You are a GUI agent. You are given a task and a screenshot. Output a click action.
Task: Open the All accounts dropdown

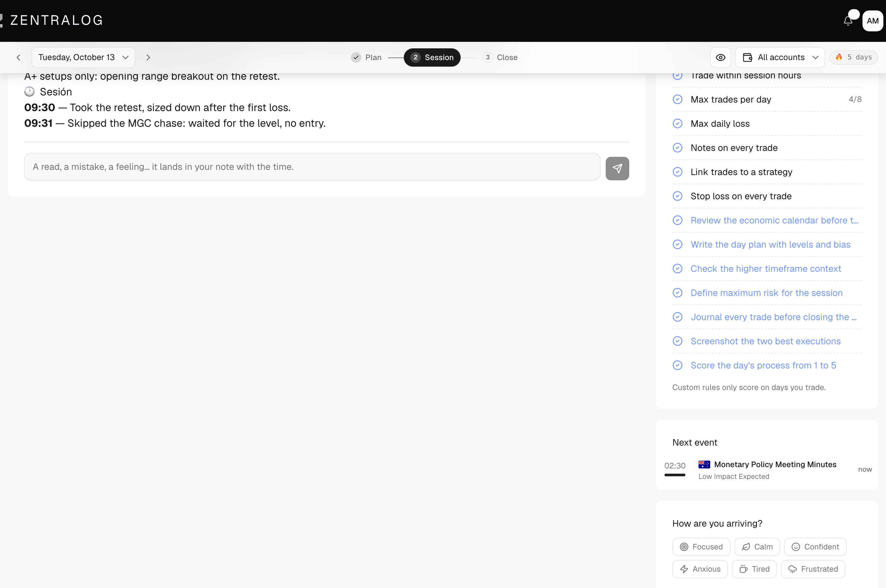pos(780,57)
